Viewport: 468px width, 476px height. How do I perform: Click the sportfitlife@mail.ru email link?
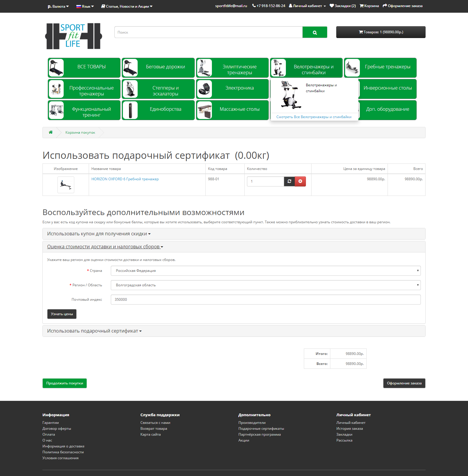(x=231, y=6)
